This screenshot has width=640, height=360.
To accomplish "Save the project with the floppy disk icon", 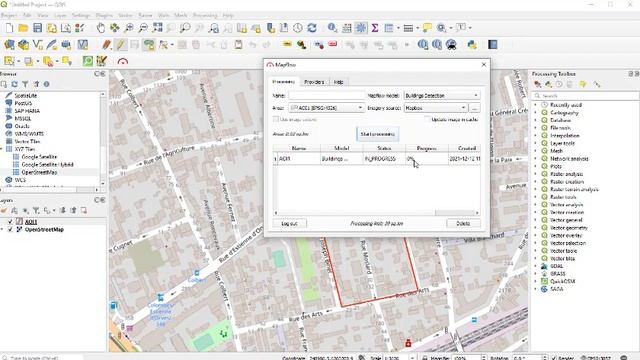I will pos(38,28).
